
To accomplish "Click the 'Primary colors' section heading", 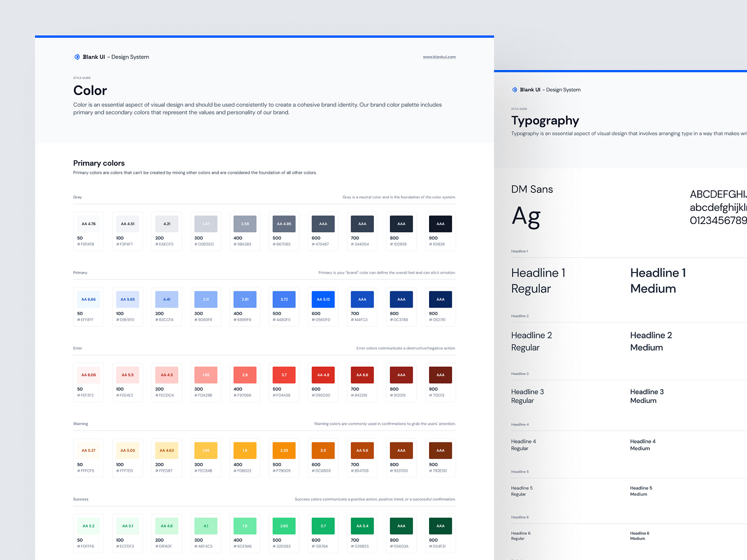I will (99, 163).
